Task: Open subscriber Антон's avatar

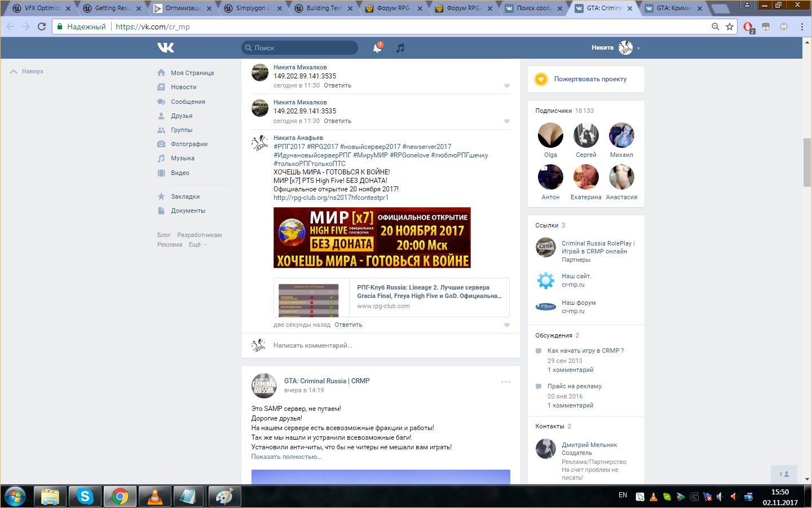Action: (x=550, y=178)
